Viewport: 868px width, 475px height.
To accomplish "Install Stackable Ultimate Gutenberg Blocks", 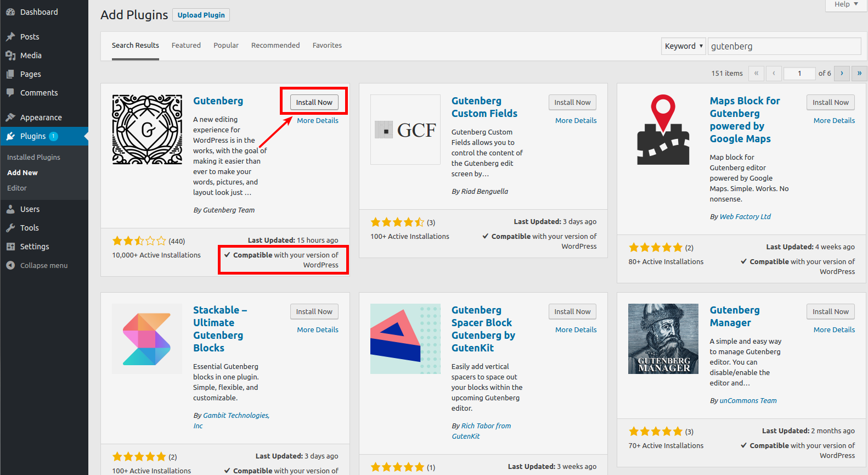I will pyautogui.click(x=314, y=311).
